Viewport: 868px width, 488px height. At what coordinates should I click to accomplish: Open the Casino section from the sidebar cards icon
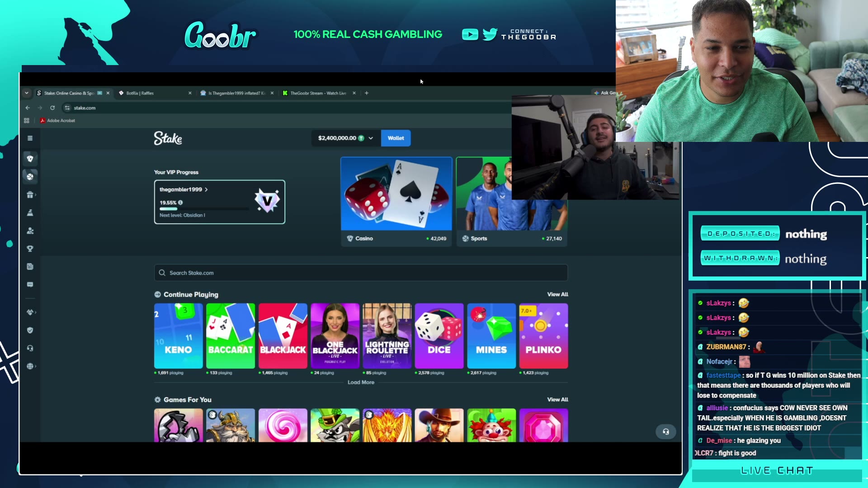pyautogui.click(x=30, y=159)
